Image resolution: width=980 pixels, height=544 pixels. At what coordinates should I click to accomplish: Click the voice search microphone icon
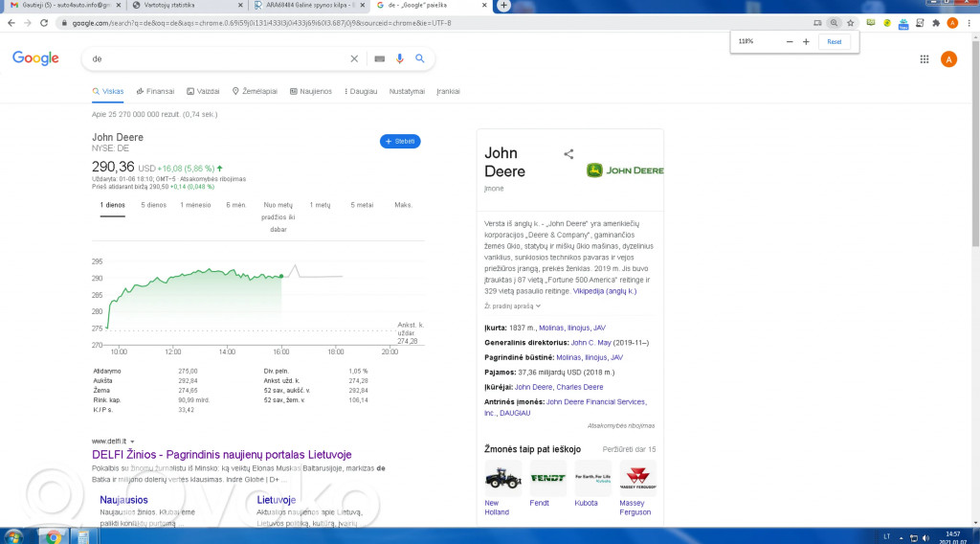pos(400,59)
